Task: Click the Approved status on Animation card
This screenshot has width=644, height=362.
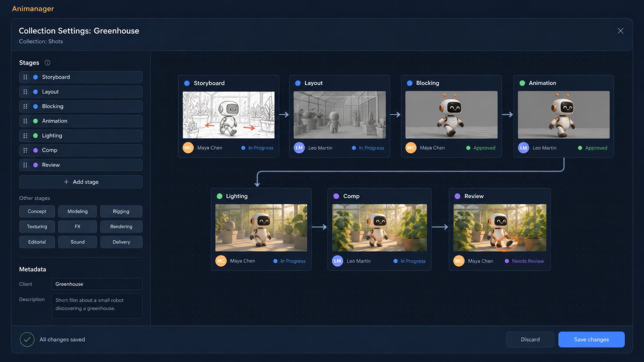Action: (x=593, y=148)
